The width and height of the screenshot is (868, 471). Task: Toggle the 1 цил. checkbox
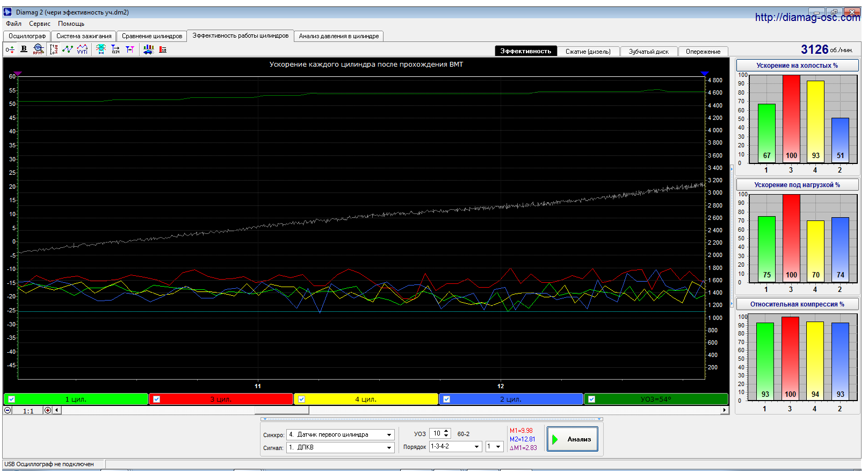coord(12,399)
